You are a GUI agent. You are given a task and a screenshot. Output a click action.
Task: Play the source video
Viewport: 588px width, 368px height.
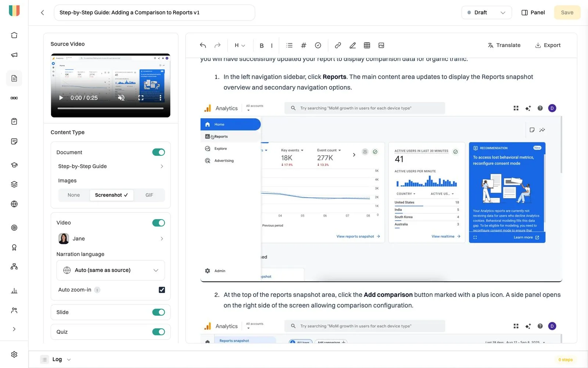point(61,98)
